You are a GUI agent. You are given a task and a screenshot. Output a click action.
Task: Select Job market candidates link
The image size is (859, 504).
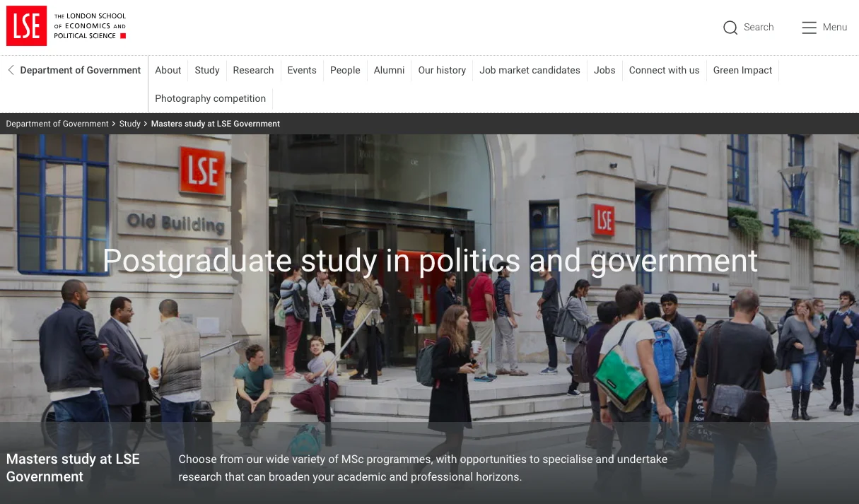[530, 70]
